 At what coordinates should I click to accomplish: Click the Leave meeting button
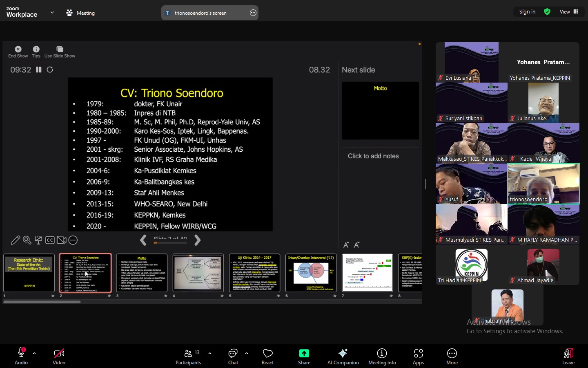click(568, 356)
